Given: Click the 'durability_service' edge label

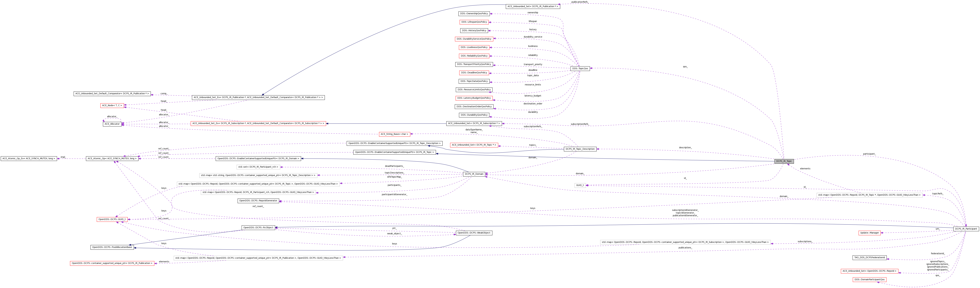Looking at the screenshot, I should coord(533,37).
